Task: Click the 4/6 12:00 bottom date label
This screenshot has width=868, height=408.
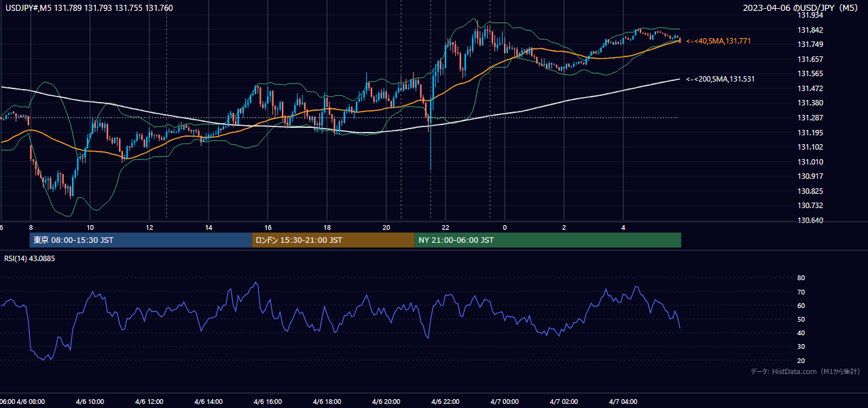Action: (x=149, y=402)
